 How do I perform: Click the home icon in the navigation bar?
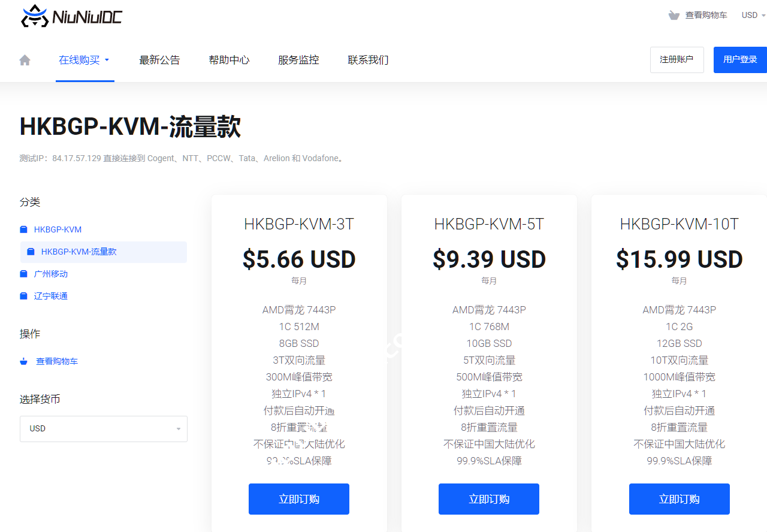[x=25, y=59]
